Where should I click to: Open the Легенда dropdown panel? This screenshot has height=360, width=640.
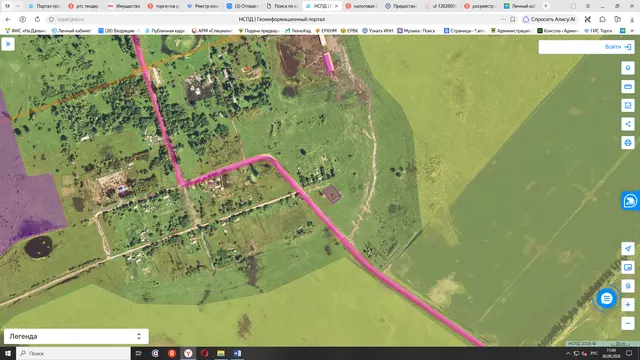click(76, 336)
